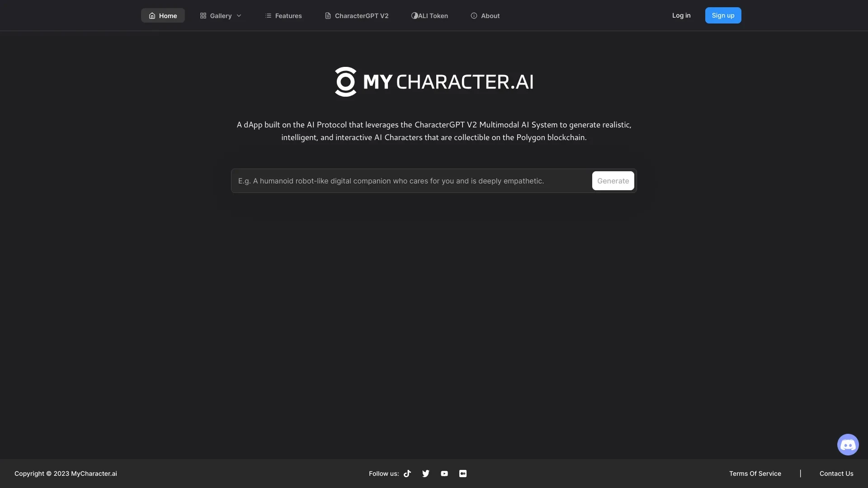This screenshot has width=868, height=488.
Task: Select the YouTube follow icon
Action: [445, 473]
